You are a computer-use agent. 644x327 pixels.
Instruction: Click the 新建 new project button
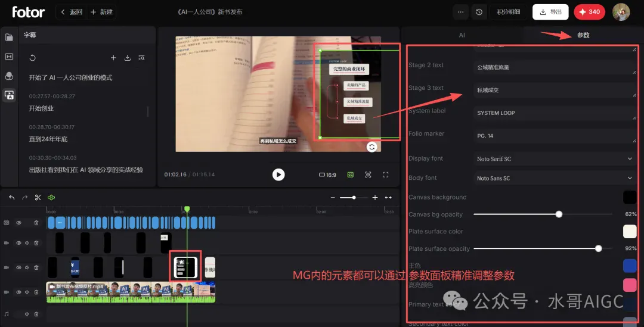pos(101,12)
